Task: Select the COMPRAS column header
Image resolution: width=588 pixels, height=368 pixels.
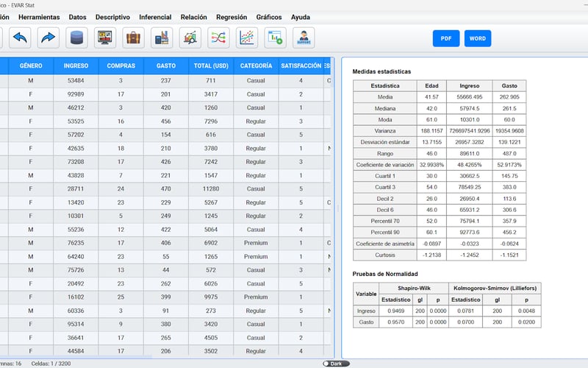Action: tap(121, 66)
